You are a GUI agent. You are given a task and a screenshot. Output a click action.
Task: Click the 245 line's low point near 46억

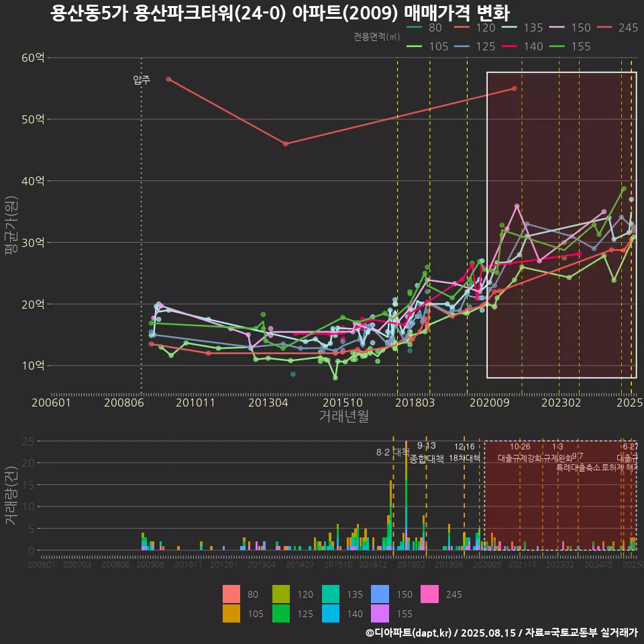pos(286,144)
